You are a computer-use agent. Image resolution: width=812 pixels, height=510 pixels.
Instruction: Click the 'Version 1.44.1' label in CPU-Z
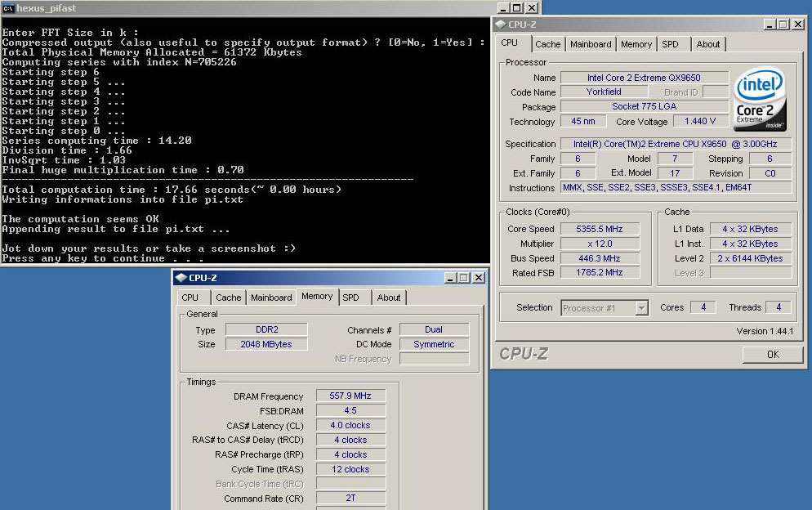pos(765,331)
